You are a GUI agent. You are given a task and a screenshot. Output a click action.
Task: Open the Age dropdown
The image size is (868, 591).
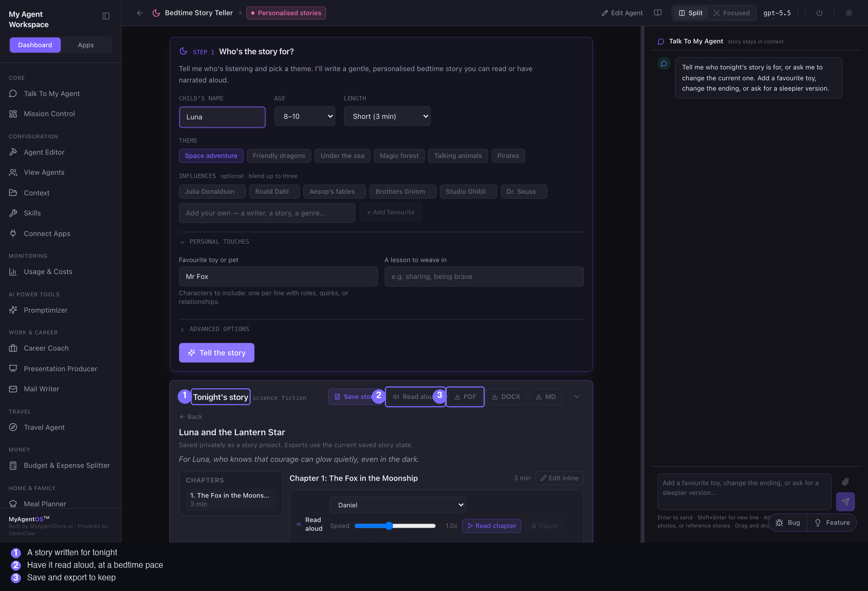point(305,116)
